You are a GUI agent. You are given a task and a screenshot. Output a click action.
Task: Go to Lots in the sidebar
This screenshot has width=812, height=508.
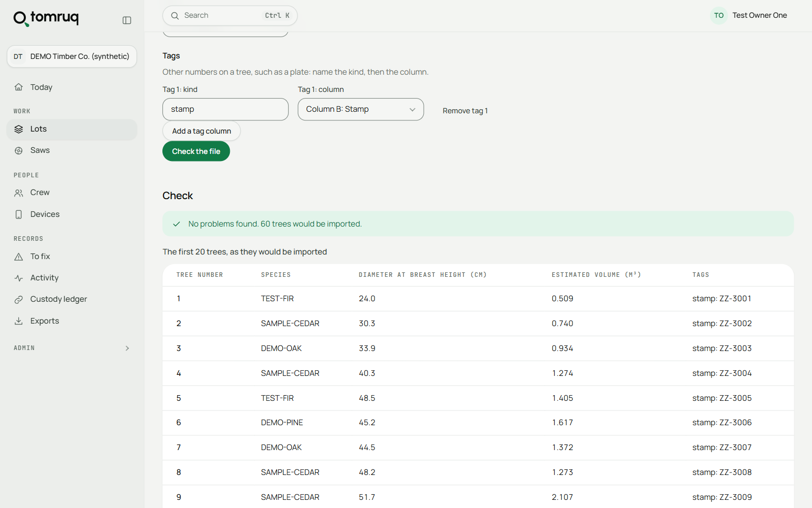point(72,129)
